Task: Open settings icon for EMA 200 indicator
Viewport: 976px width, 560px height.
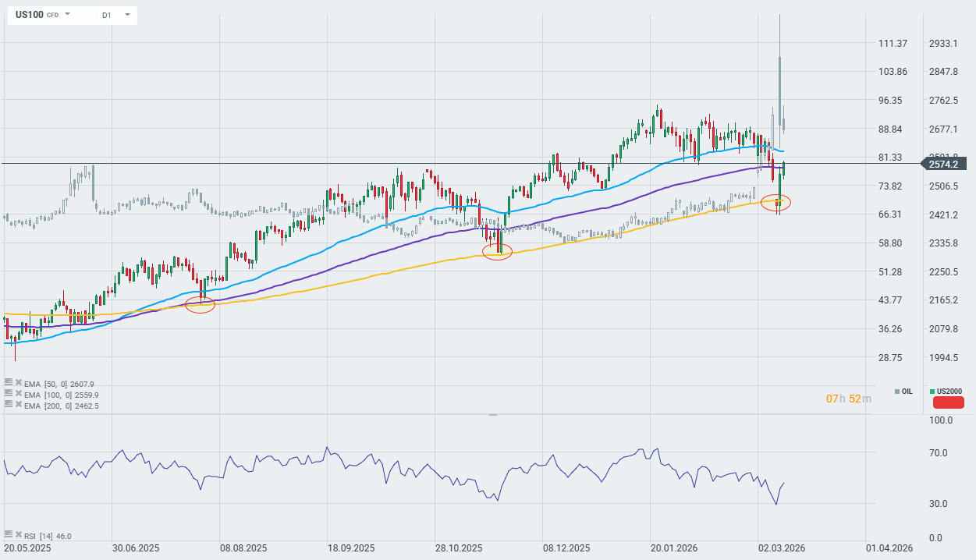Action: pos(8,405)
